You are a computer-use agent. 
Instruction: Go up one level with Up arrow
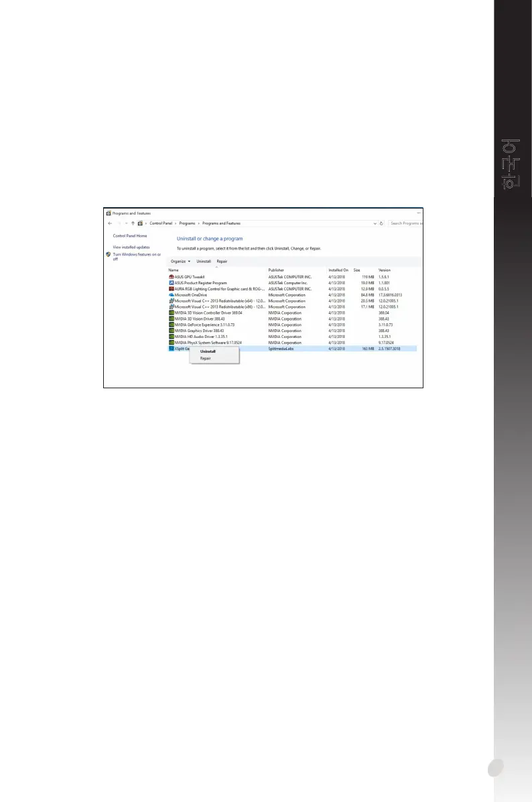[x=133, y=223]
